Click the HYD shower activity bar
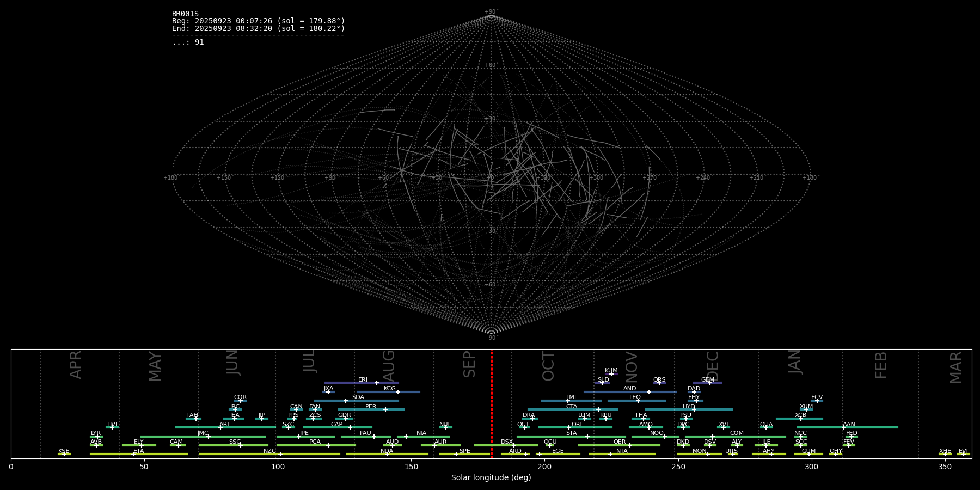 (689, 409)
